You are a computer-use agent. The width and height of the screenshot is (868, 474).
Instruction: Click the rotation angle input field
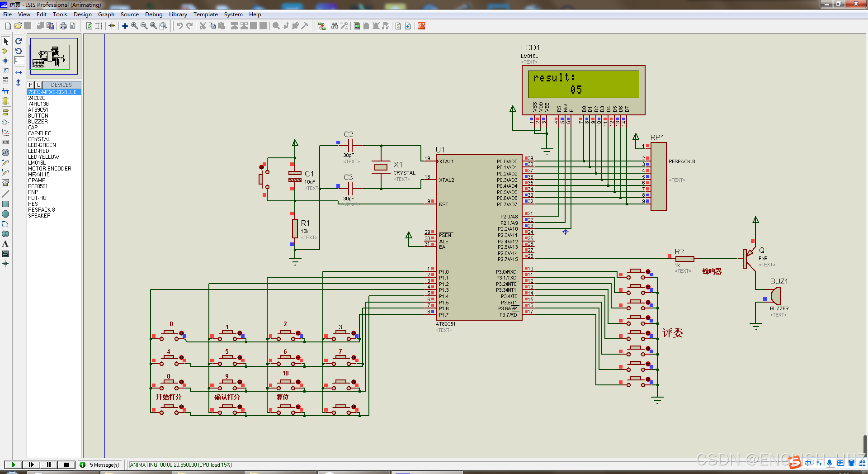point(19,61)
